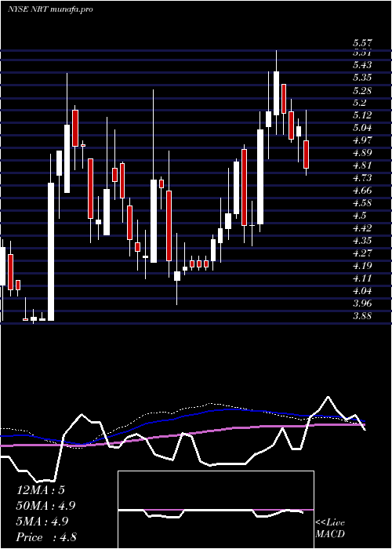Select the 4.19 price axis label

[362, 266]
